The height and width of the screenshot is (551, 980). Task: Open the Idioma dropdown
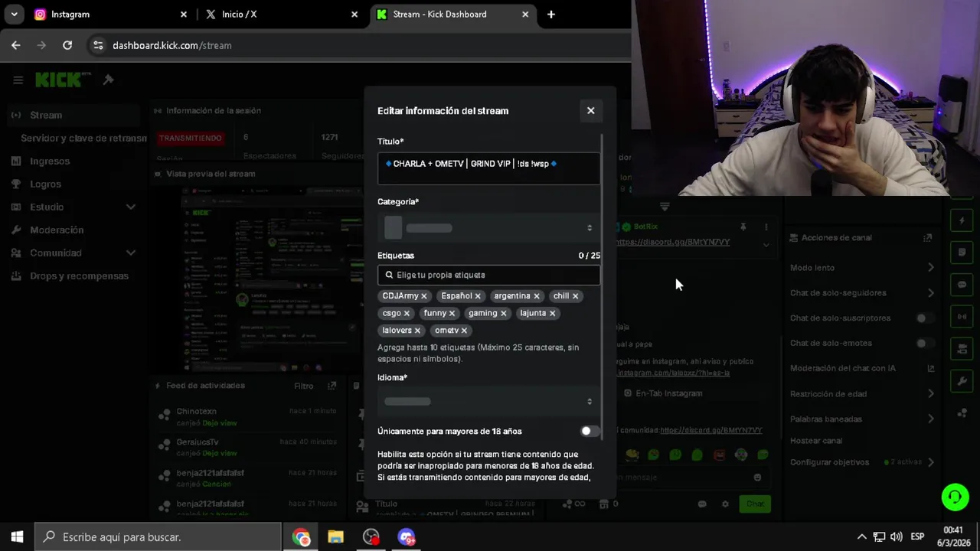488,401
